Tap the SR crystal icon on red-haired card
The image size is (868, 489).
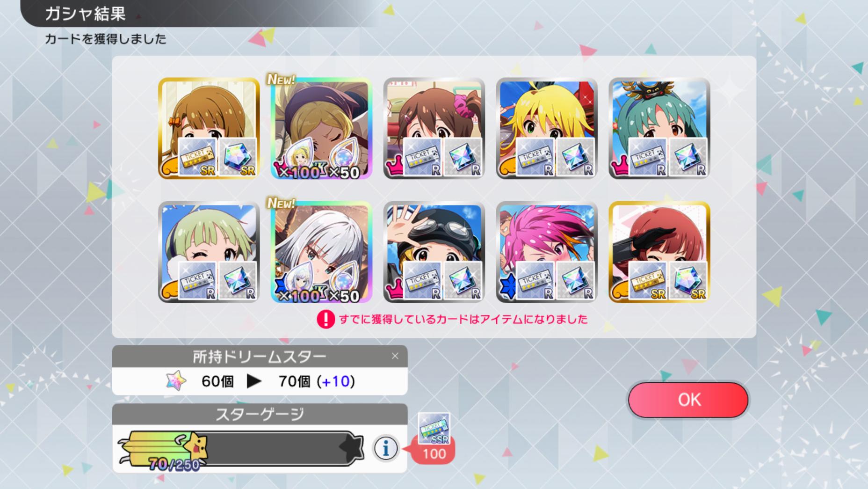tap(688, 281)
